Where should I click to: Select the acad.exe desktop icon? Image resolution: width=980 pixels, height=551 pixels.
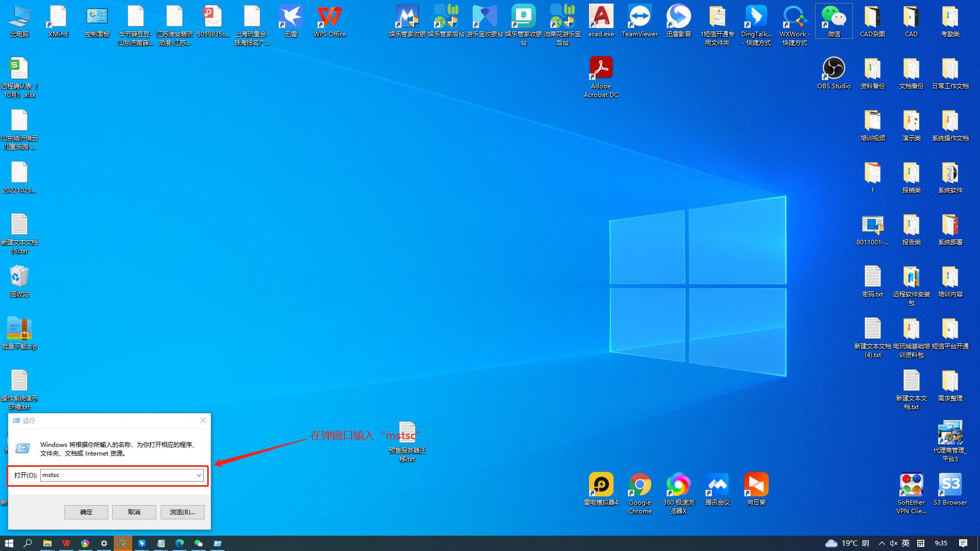coord(601,22)
